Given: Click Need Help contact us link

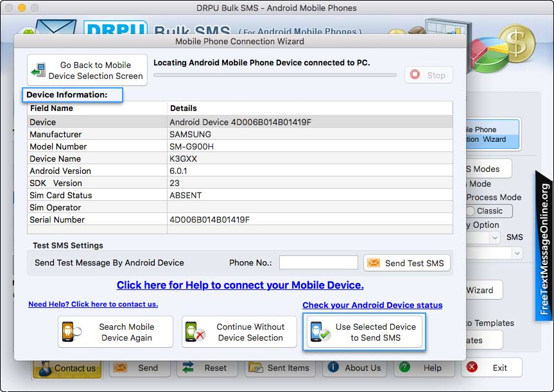Looking at the screenshot, I should pos(93,304).
